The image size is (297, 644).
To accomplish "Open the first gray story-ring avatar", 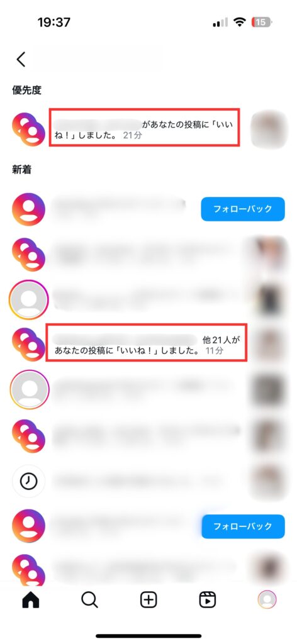I will pyautogui.click(x=29, y=299).
